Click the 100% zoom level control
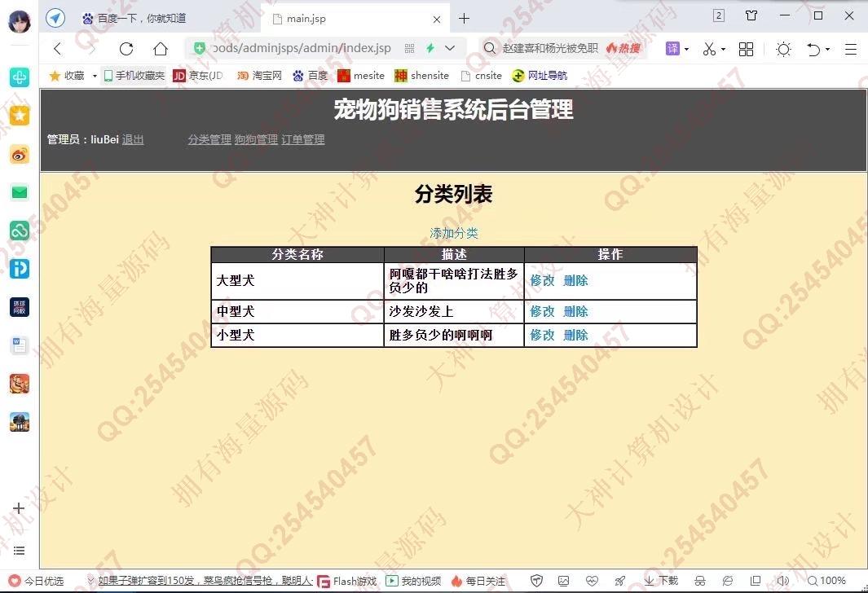 tap(826, 580)
